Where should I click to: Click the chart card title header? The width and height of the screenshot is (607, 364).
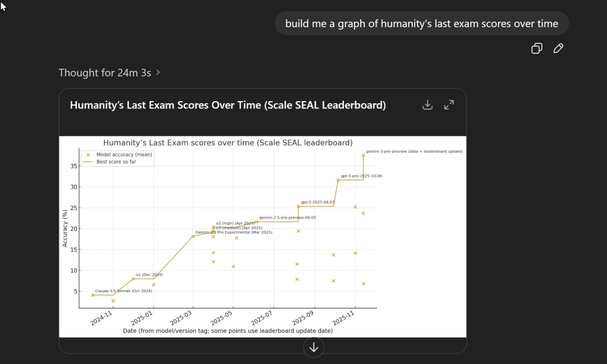[x=228, y=105]
